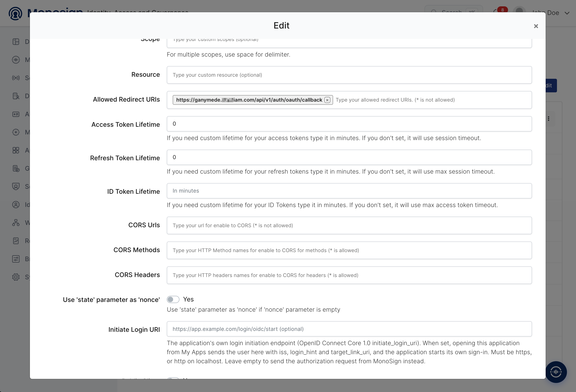
Task: Click the broadcast signal sidebar icon
Action: pos(16,78)
